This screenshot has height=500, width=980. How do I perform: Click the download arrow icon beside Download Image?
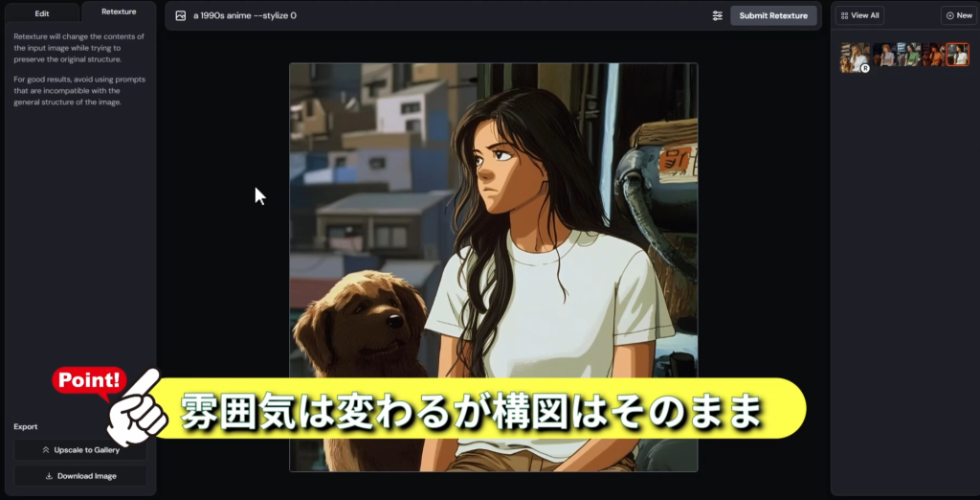pyautogui.click(x=49, y=476)
